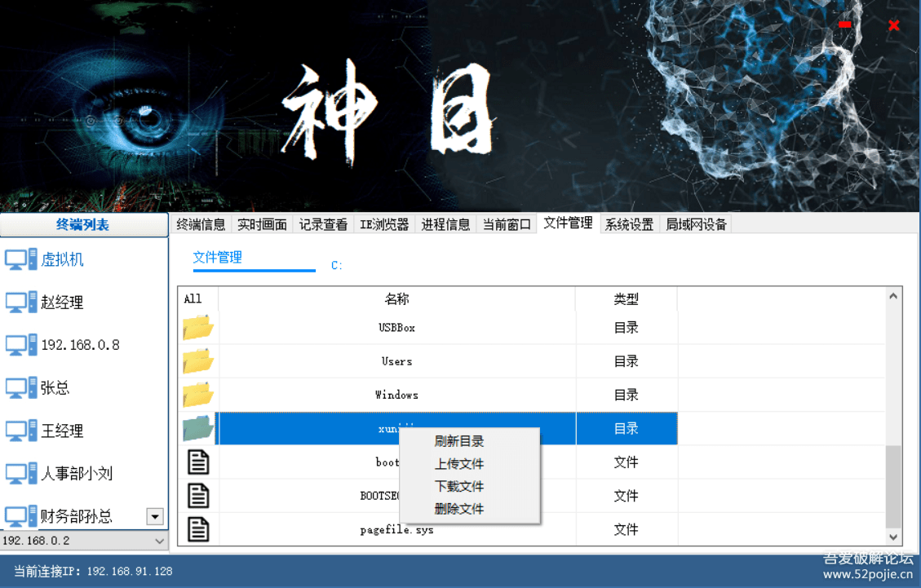Switch to the 进程信息 tab
The height and width of the screenshot is (588, 921).
445,223
